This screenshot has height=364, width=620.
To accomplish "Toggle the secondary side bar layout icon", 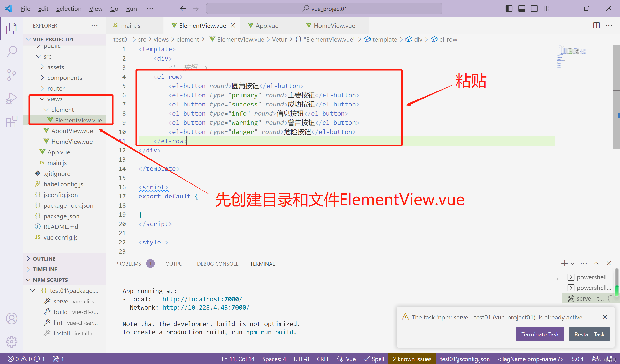I will pos(534,9).
